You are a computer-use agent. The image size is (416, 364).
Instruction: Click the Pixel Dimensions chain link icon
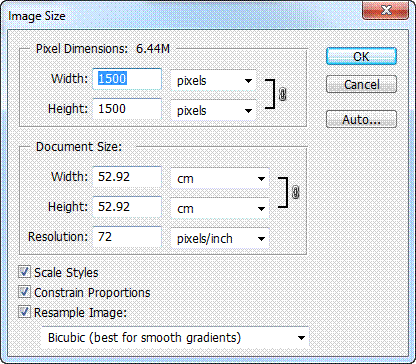pyautogui.click(x=282, y=95)
